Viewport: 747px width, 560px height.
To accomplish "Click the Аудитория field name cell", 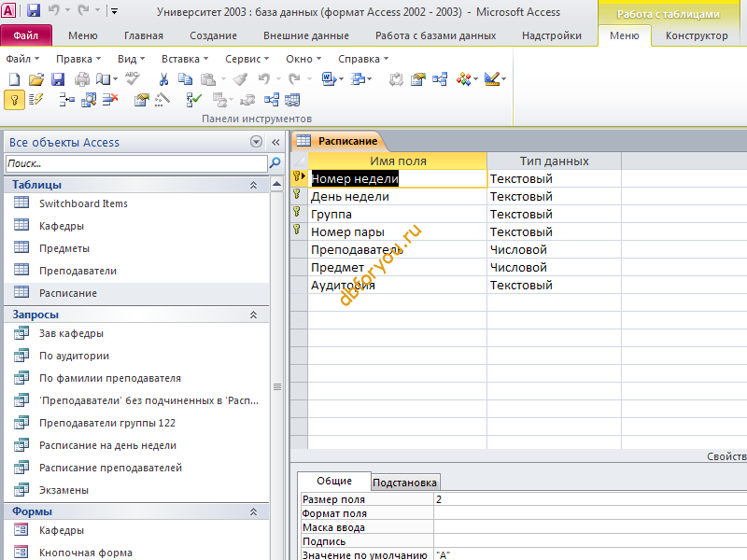I will click(398, 285).
